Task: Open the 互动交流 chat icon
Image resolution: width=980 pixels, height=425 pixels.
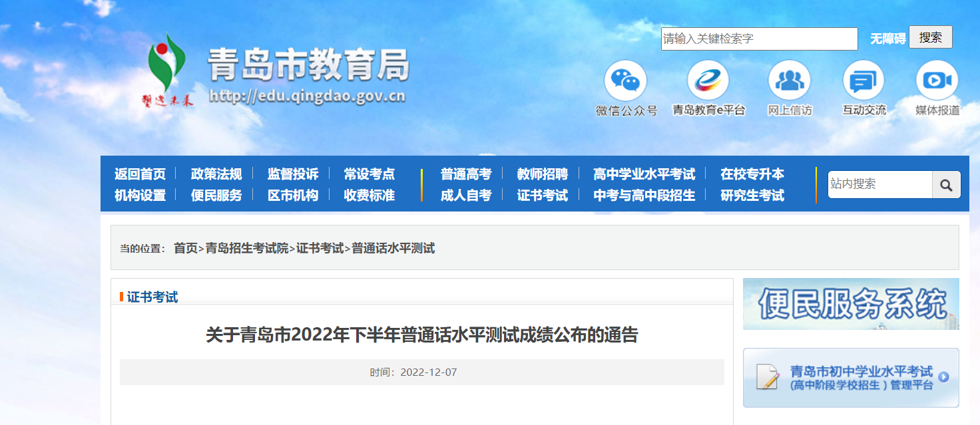Action: pyautogui.click(x=863, y=80)
